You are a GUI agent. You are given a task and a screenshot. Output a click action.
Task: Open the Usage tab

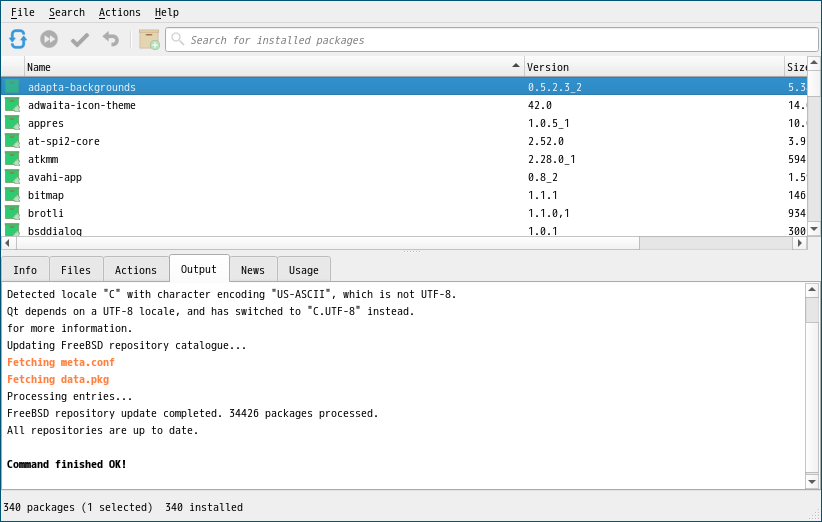[304, 270]
